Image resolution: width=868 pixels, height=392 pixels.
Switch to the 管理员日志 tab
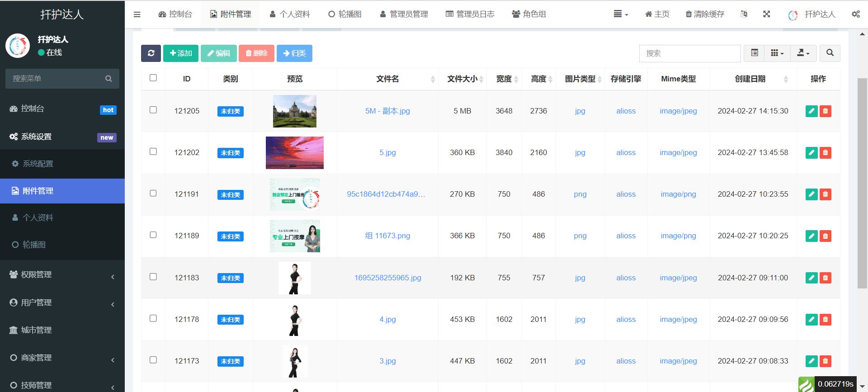pyautogui.click(x=470, y=14)
